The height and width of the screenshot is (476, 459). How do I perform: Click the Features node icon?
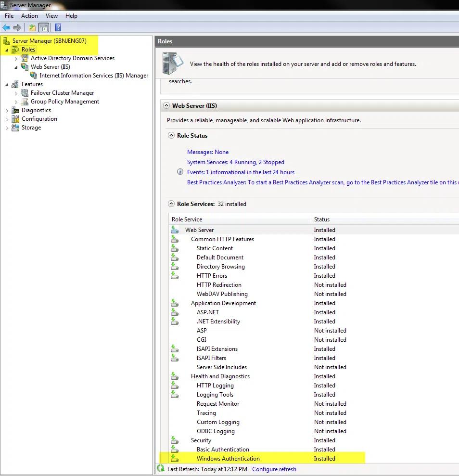(x=15, y=84)
